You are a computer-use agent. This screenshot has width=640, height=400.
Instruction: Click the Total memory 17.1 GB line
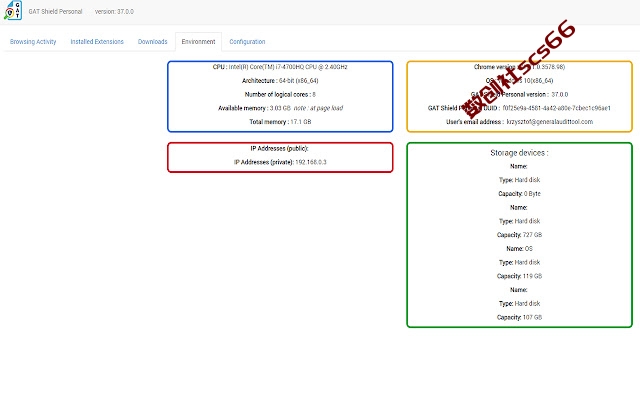pos(280,122)
